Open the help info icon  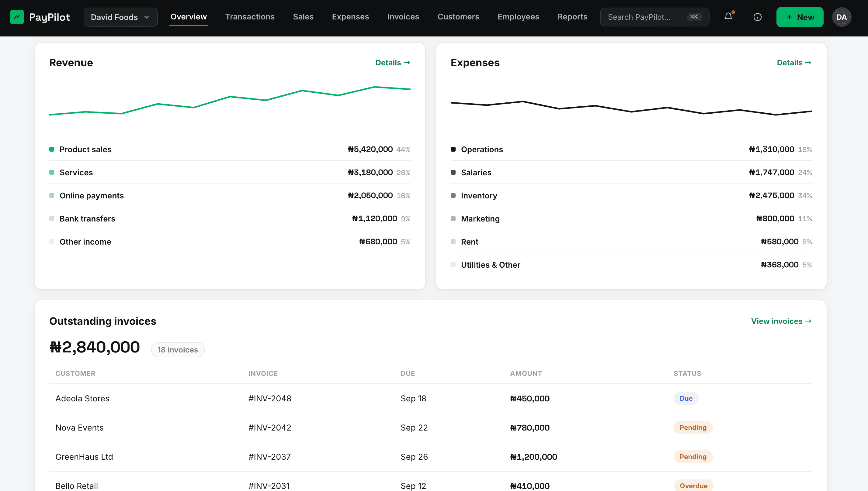[x=757, y=17]
